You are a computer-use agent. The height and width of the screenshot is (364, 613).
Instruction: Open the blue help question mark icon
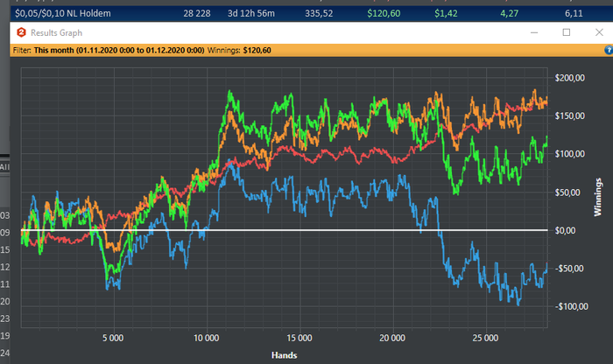609,50
